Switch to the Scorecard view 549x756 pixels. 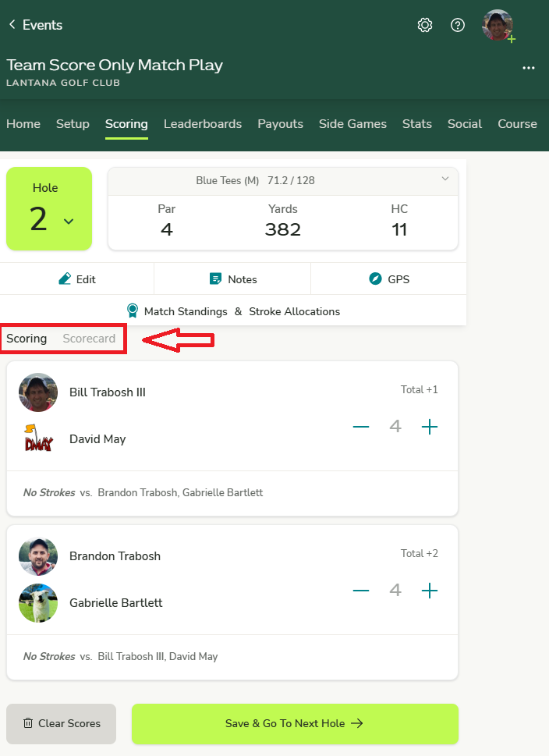coord(89,339)
